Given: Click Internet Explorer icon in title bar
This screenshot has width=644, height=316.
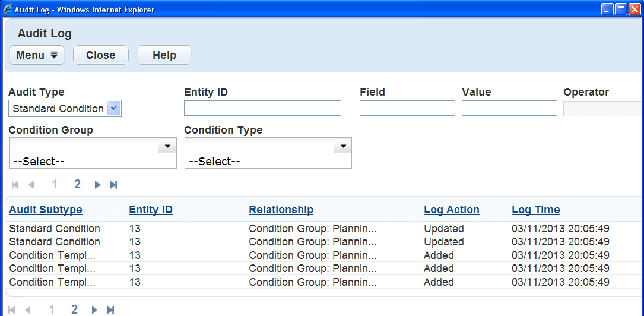Looking at the screenshot, I should (8, 10).
